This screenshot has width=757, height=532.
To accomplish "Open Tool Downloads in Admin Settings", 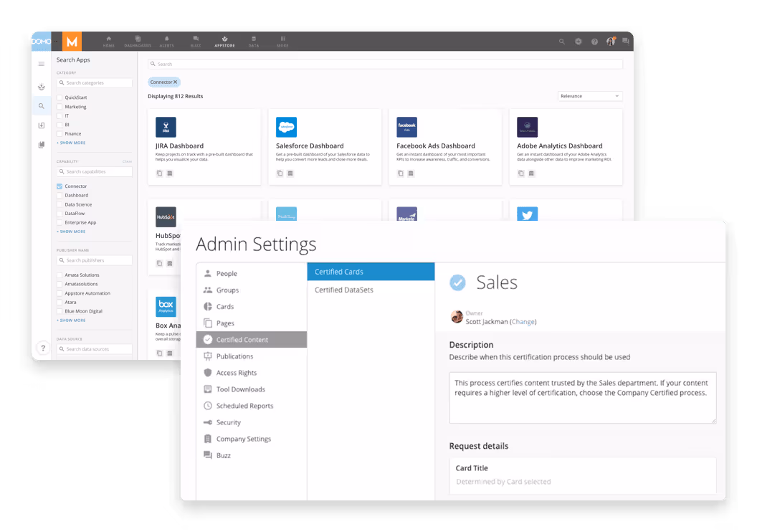I will [x=252, y=389].
